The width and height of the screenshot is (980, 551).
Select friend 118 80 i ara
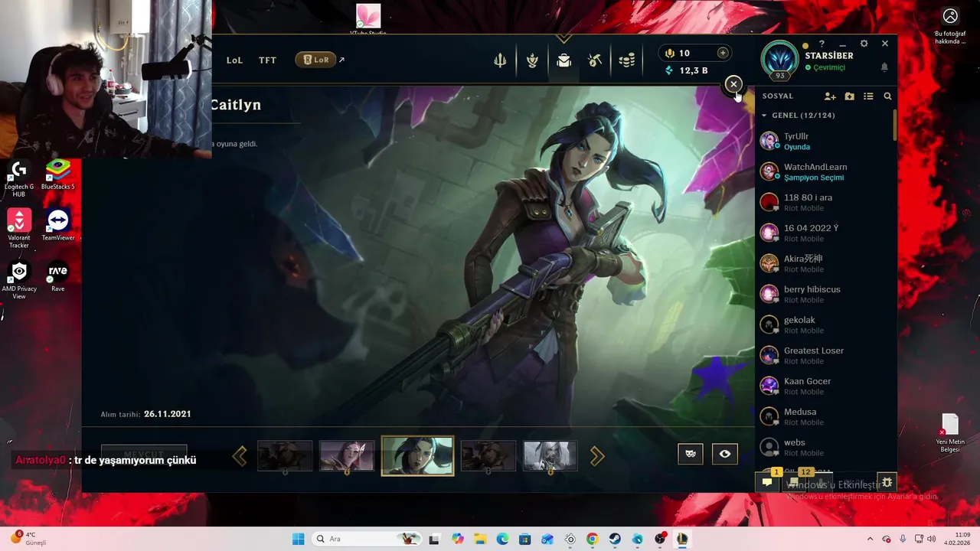(x=825, y=202)
